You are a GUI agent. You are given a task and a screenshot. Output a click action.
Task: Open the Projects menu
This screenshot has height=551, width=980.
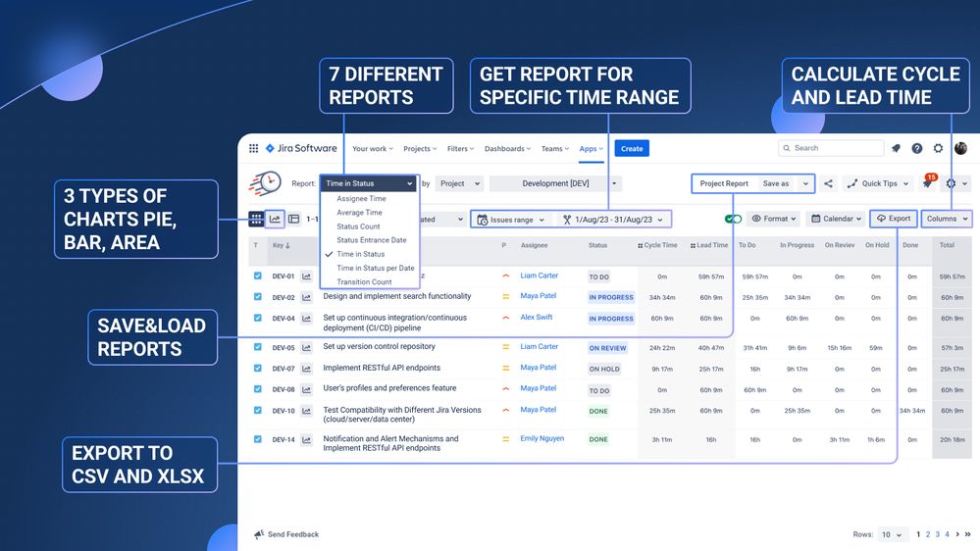click(x=420, y=149)
